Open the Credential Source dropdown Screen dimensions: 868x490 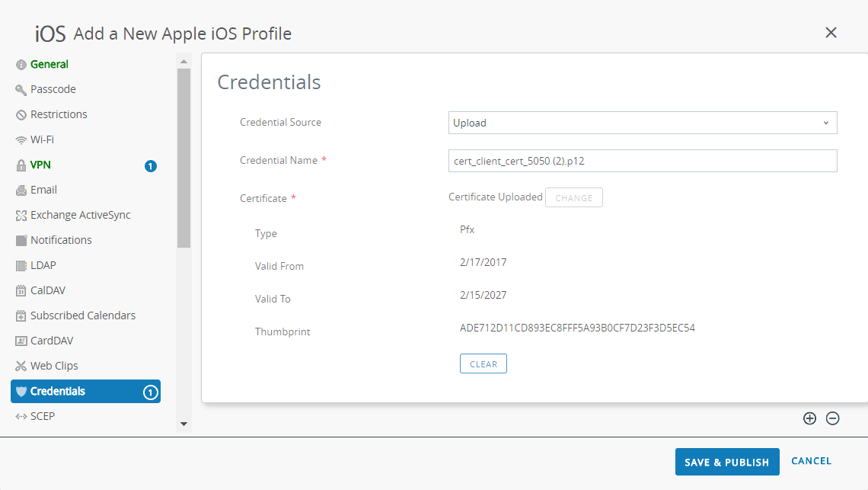(x=643, y=123)
